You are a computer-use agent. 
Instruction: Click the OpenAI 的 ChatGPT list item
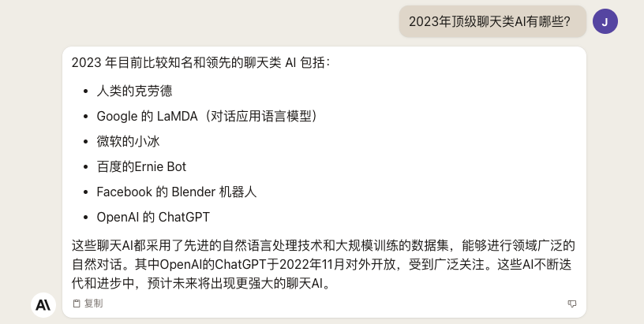[153, 217]
